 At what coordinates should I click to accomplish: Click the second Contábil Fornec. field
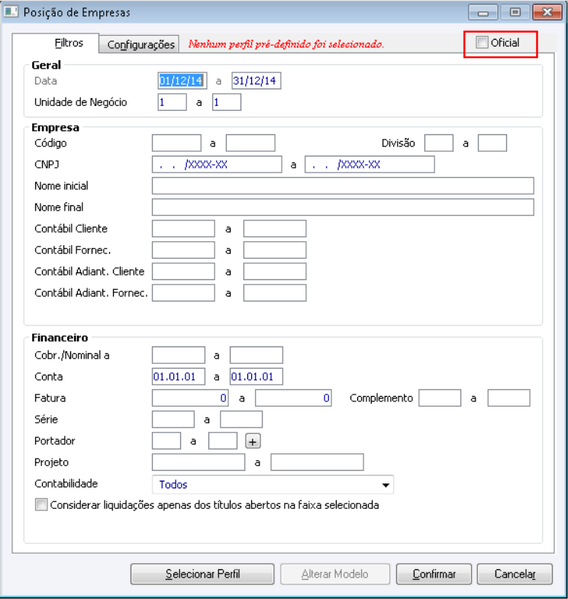pyautogui.click(x=275, y=250)
